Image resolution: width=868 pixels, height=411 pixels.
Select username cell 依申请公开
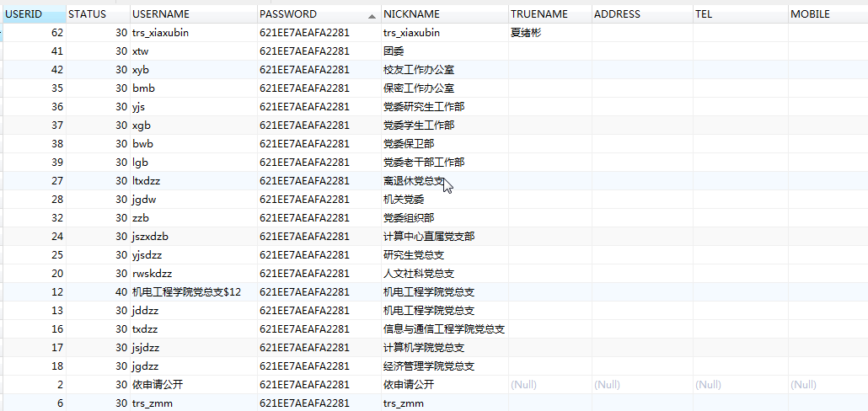coord(195,385)
